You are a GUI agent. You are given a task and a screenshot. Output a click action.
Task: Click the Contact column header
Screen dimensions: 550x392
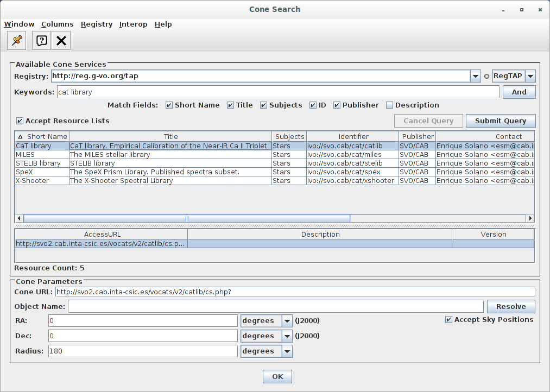click(x=485, y=136)
